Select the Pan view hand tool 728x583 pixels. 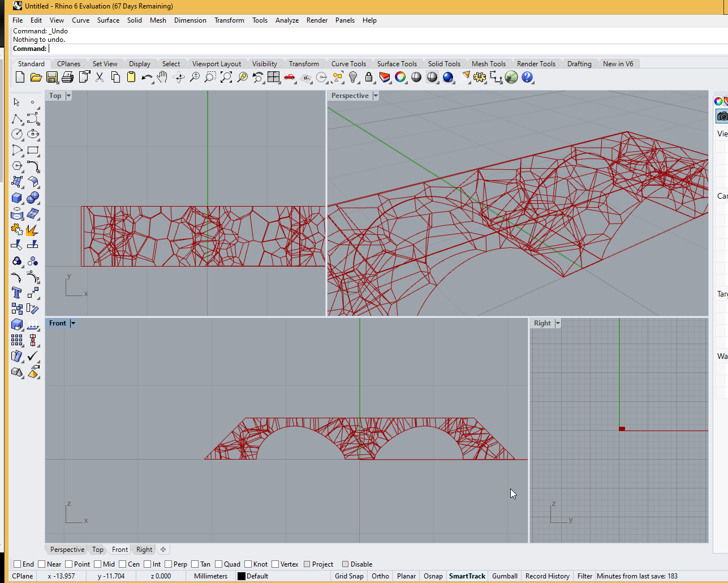[x=162, y=78]
